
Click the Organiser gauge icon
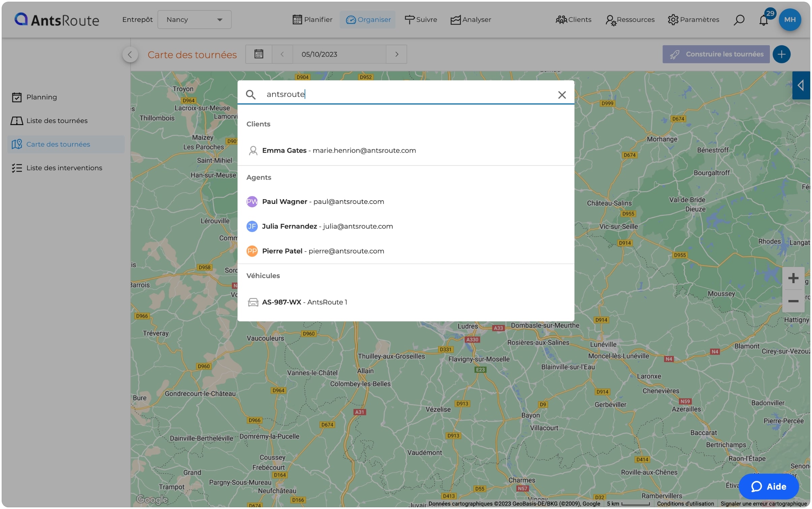351,20
